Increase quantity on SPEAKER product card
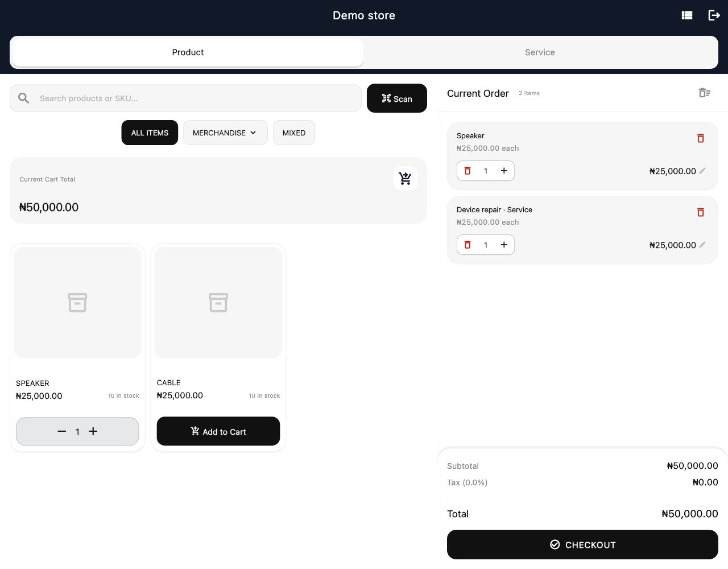Viewport: 728px width, 569px height. pyautogui.click(x=93, y=431)
